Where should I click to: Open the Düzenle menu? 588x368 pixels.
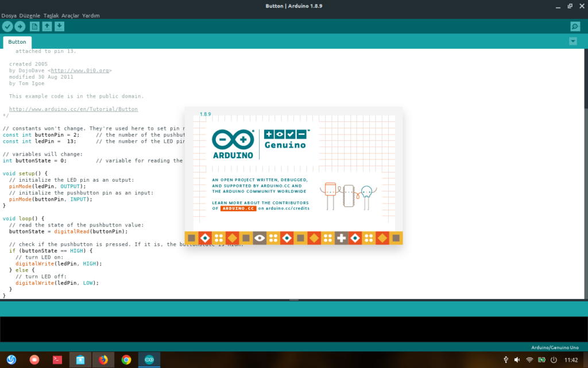30,16
